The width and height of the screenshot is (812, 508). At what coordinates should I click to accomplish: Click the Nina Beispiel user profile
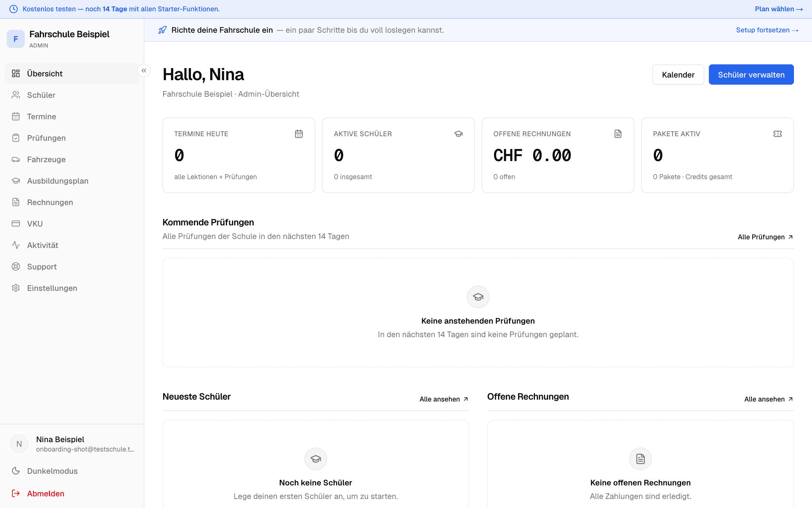click(72, 444)
